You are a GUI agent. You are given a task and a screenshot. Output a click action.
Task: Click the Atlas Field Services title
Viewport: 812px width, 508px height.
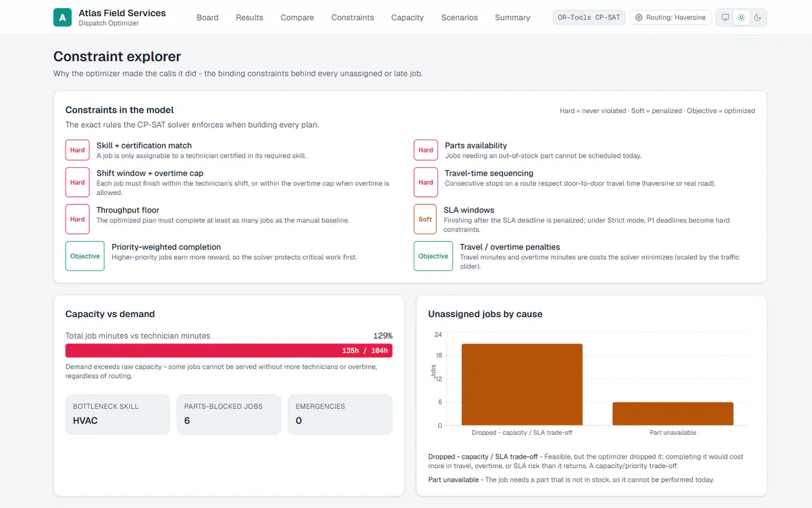tap(122, 13)
